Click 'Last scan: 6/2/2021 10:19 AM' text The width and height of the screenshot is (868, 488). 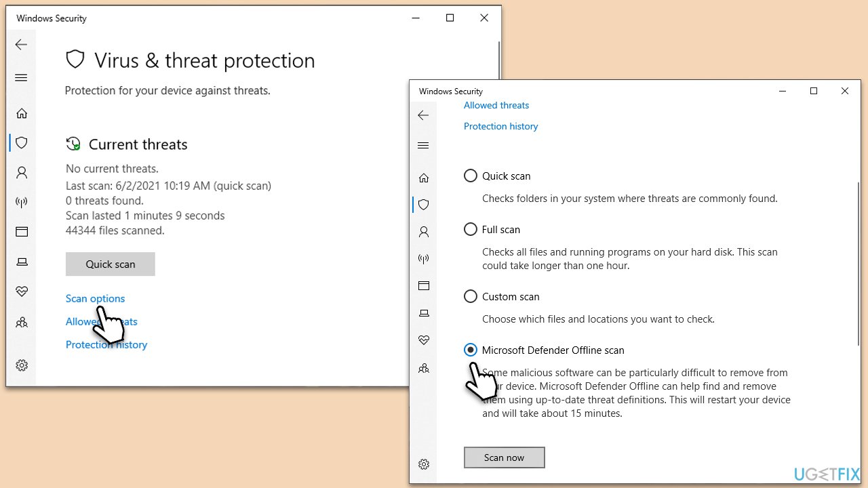(x=138, y=186)
